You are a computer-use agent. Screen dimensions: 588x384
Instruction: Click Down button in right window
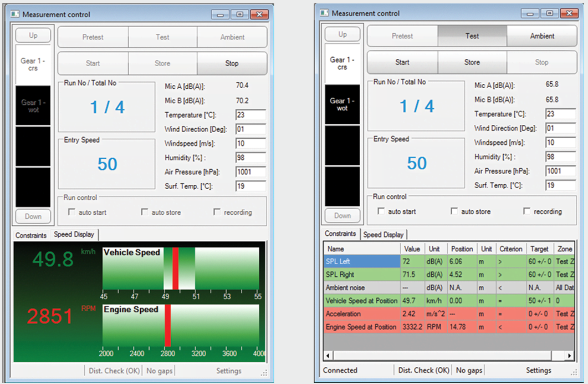[342, 216]
